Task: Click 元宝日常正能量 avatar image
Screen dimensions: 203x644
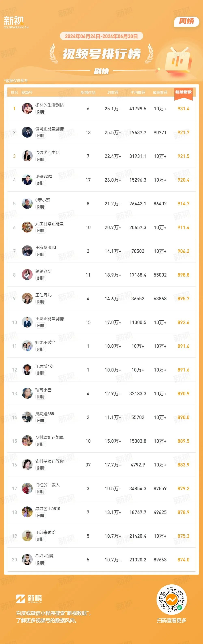Action: [x=27, y=227]
